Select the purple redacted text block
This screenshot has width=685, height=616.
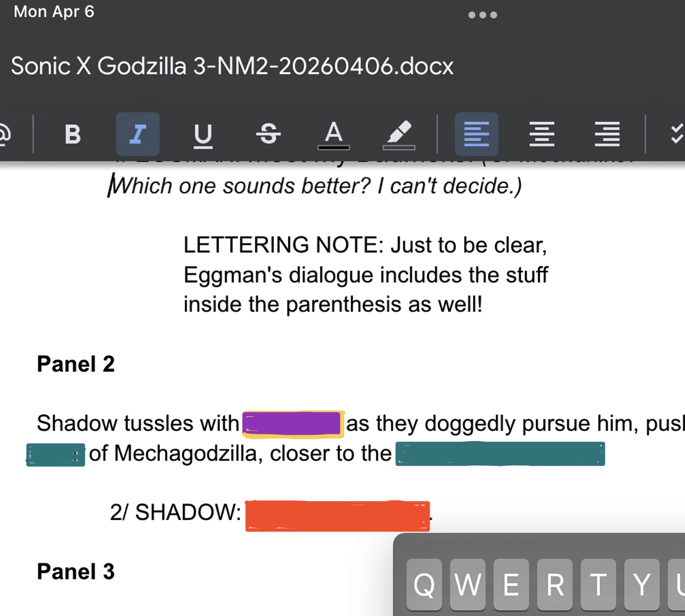293,424
